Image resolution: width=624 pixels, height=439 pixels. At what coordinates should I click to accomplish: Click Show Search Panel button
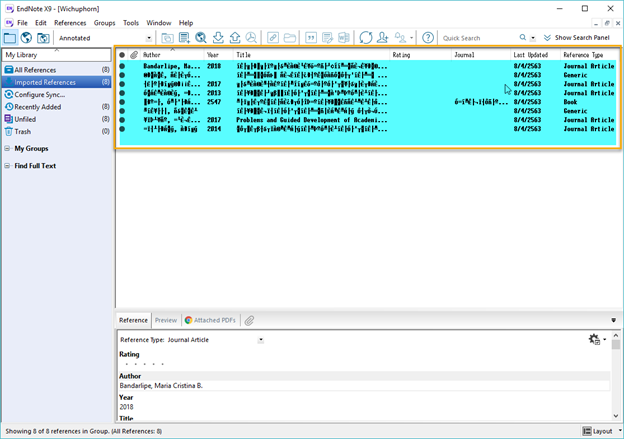point(579,38)
